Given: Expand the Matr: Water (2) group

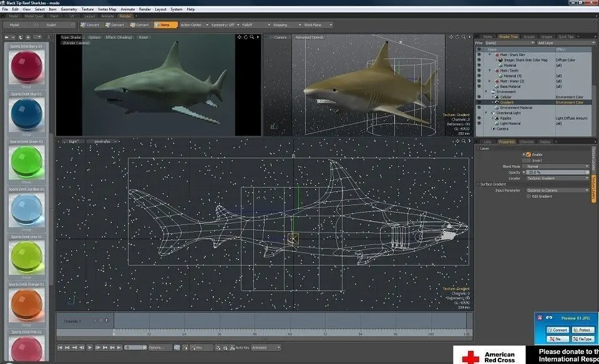Looking at the screenshot, I should 489,81.
